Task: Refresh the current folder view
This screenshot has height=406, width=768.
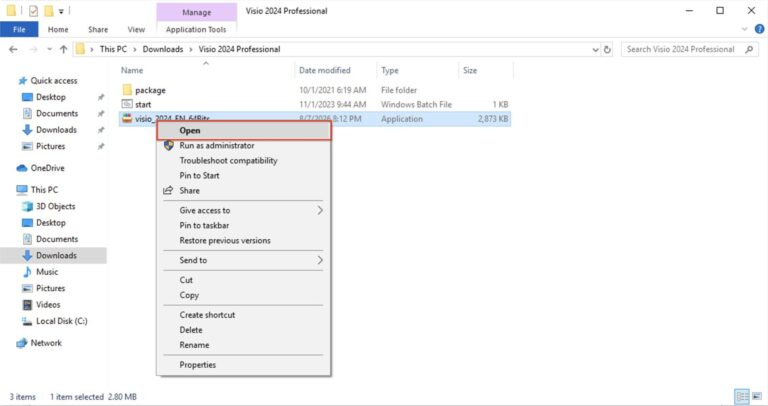Action: (607, 49)
